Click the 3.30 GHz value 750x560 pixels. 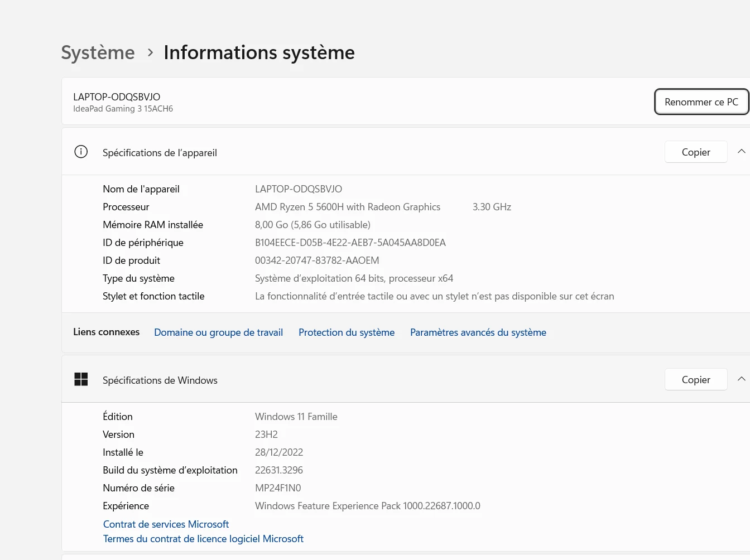pos(492,207)
